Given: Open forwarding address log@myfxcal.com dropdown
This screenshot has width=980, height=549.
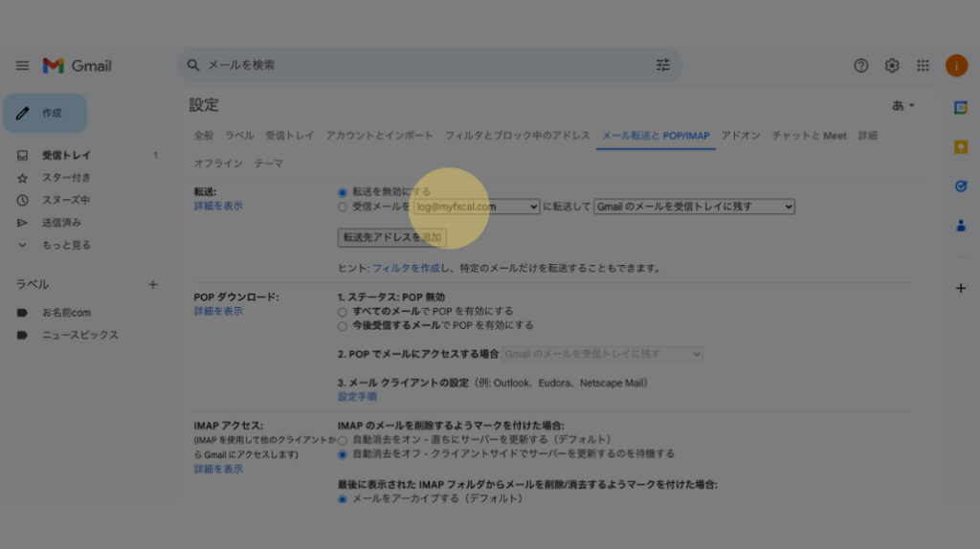Looking at the screenshot, I should tap(477, 207).
